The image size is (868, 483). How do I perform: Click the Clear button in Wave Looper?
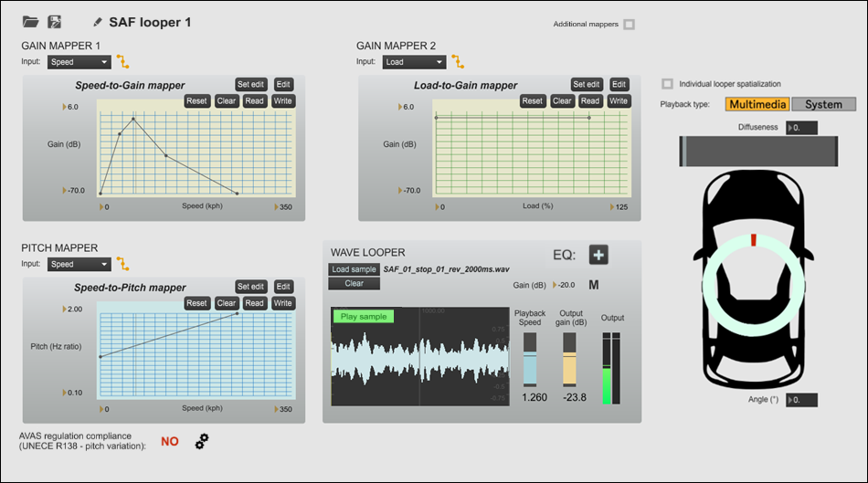tap(354, 284)
